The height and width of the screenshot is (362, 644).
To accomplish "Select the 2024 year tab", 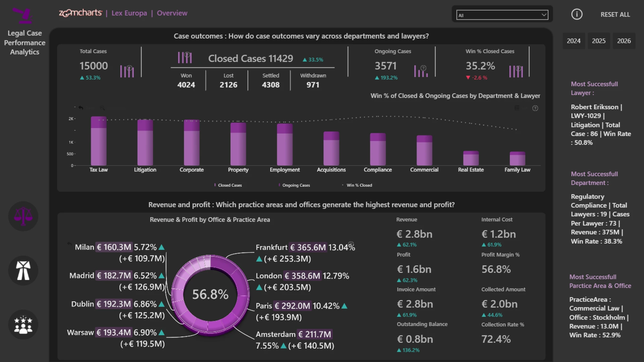I will [x=574, y=41].
